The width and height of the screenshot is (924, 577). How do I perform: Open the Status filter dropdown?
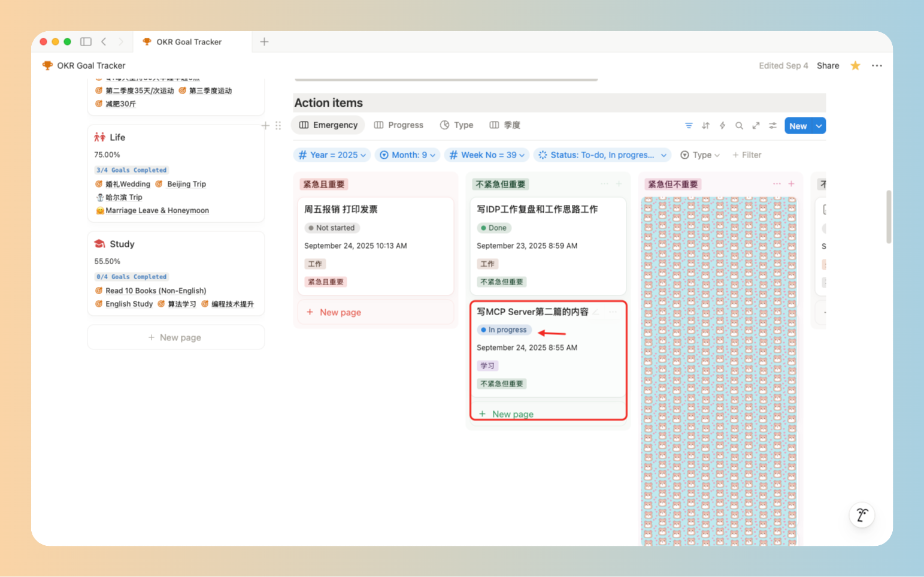(603, 155)
